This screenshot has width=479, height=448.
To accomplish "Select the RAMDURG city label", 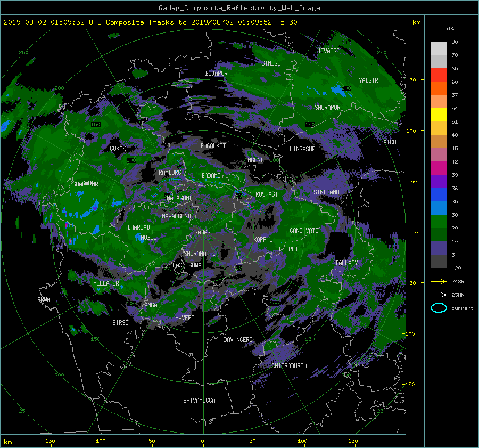I will click(x=170, y=173).
